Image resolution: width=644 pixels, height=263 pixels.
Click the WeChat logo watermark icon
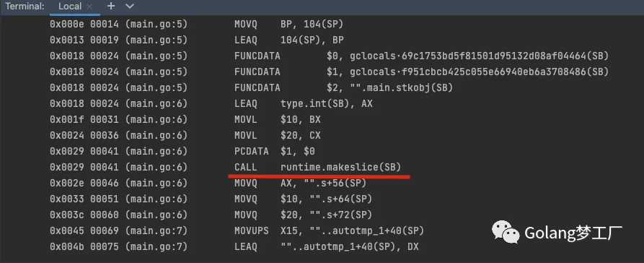pos(506,233)
